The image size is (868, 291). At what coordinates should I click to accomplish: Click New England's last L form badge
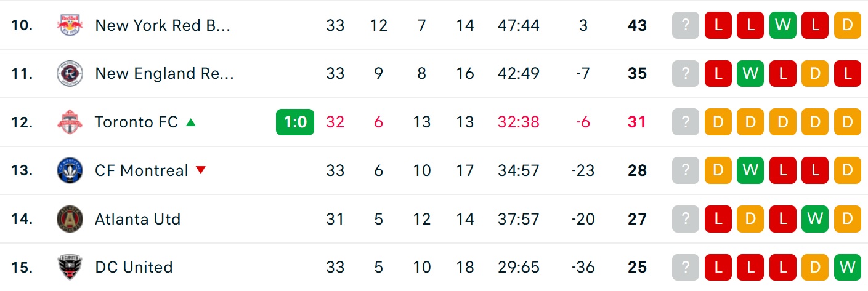847,74
